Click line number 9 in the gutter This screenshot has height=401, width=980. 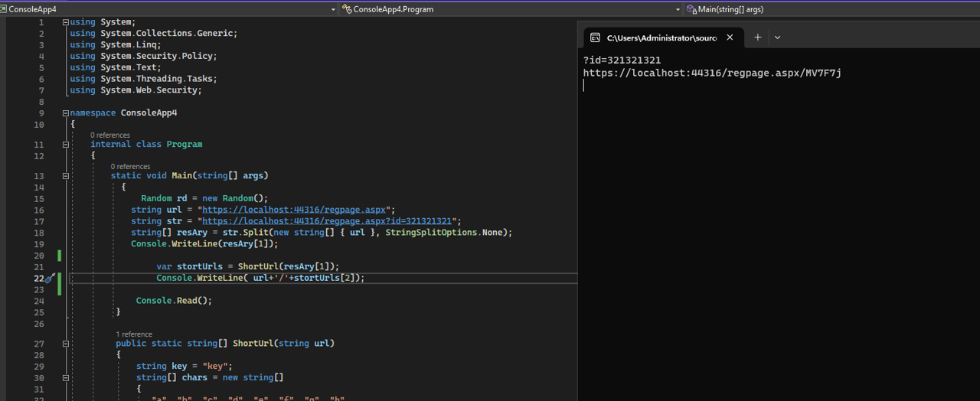pos(41,112)
